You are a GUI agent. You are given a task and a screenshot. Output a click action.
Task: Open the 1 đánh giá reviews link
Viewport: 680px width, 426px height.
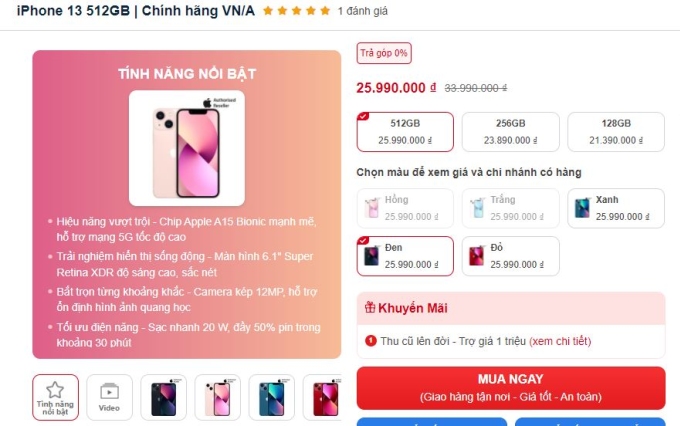pos(363,11)
